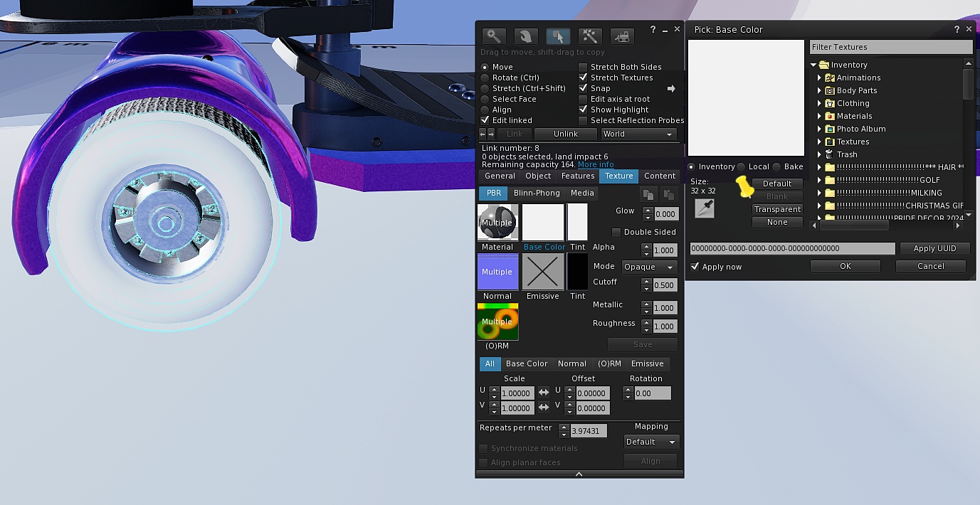This screenshot has width=980, height=505.
Task: Toggle the Double Sided checkbox
Action: point(616,233)
